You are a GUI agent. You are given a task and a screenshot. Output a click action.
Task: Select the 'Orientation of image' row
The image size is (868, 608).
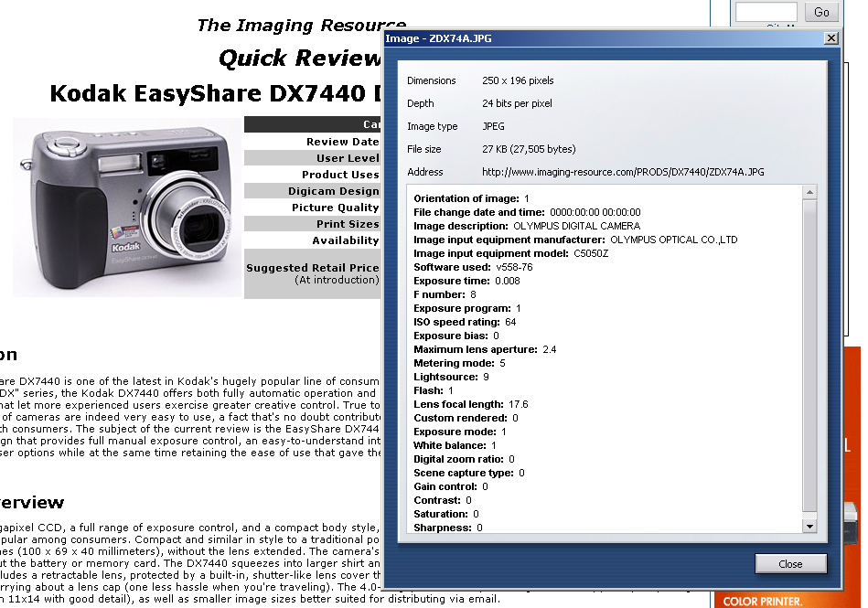click(472, 198)
